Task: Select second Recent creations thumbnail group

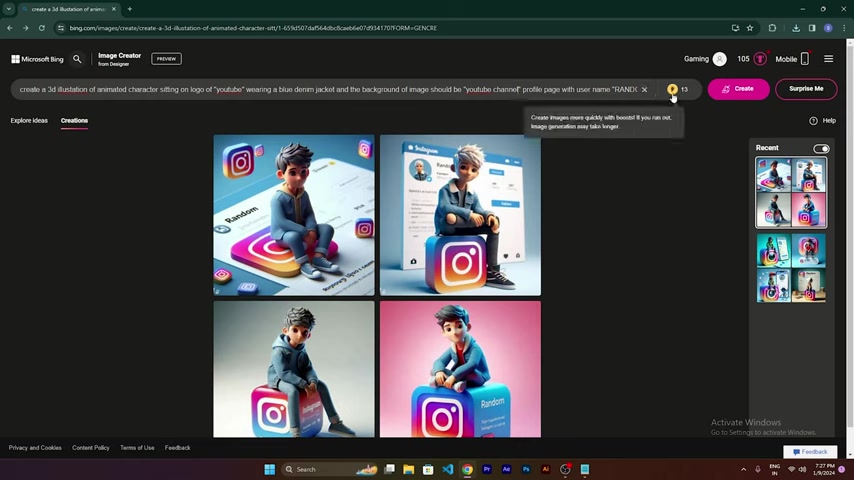Action: (791, 268)
